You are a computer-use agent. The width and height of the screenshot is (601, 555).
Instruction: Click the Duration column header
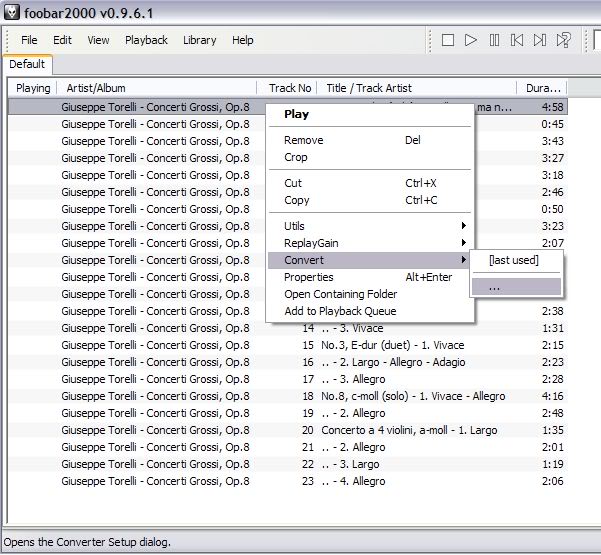(542, 88)
